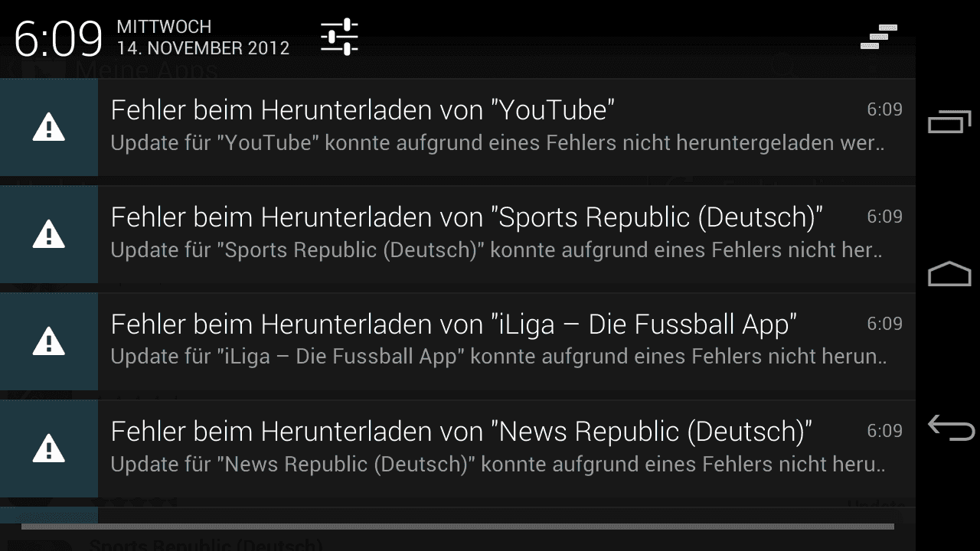Tap the clear all notifications icon
Screen dimensions: 980x551
(x=879, y=37)
